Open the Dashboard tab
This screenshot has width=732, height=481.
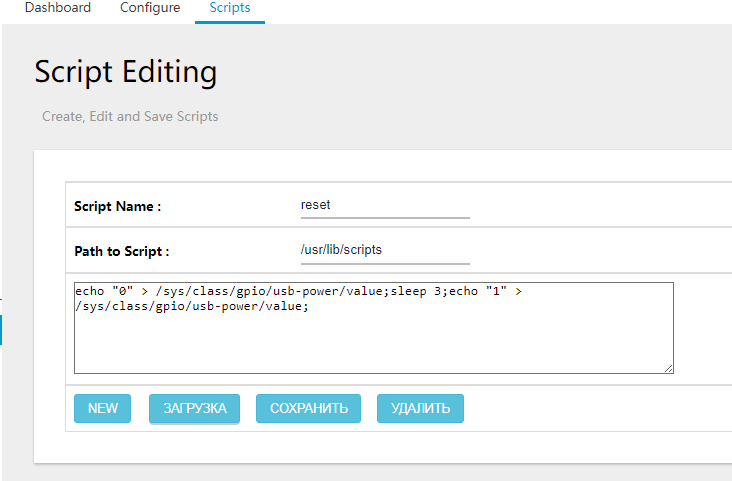tap(58, 8)
